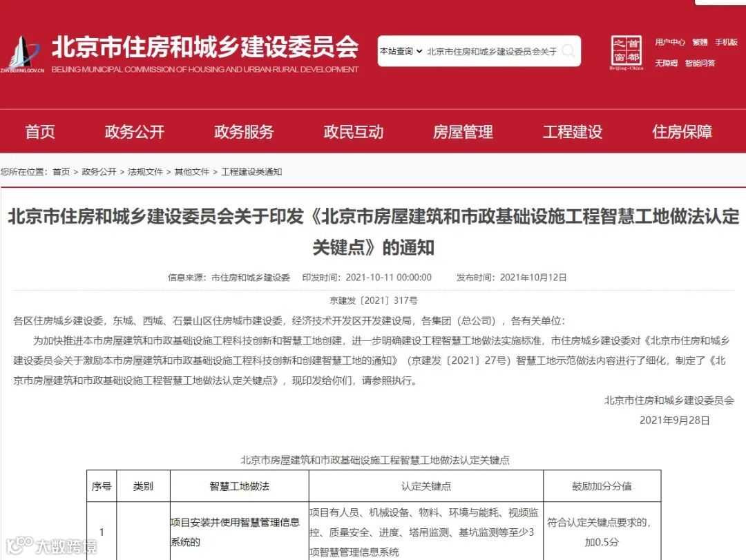Click the 智慧工地做法 table header

(x=239, y=486)
